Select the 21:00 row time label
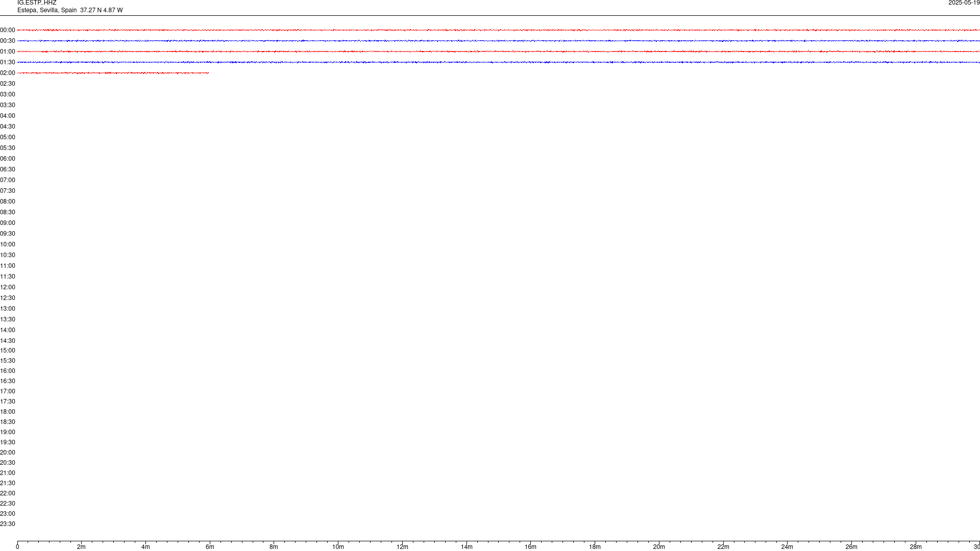Viewport: 980px width, 551px height. [x=8, y=473]
